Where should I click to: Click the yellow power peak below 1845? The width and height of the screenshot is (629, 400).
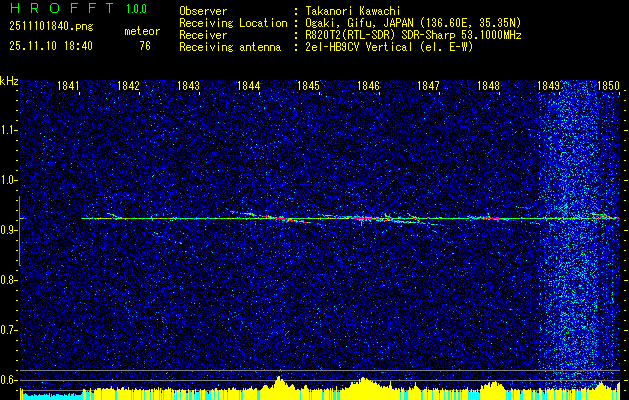pos(280,384)
